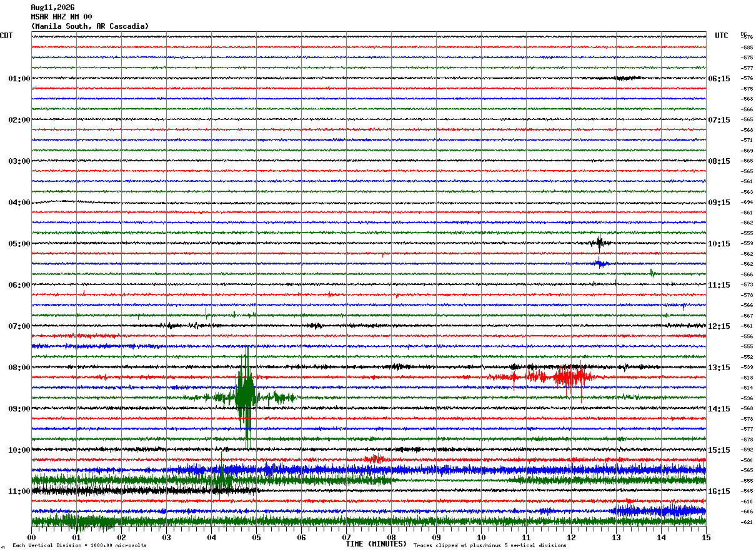Click the large green seismic burst near 08:00
756x554 pixels.
point(246,397)
